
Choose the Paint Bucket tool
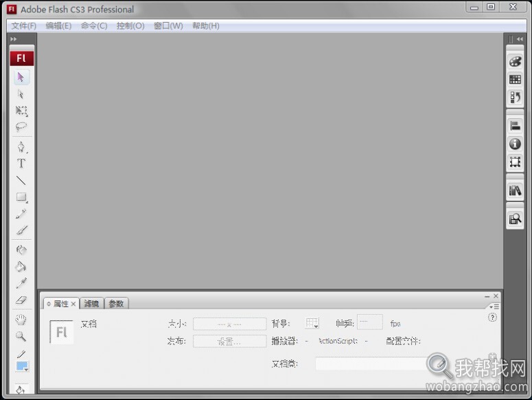click(x=21, y=267)
